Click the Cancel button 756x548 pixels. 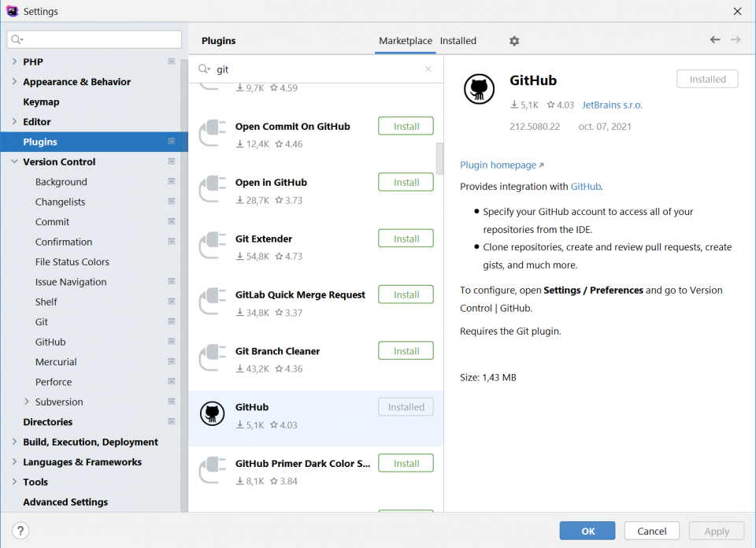(652, 531)
